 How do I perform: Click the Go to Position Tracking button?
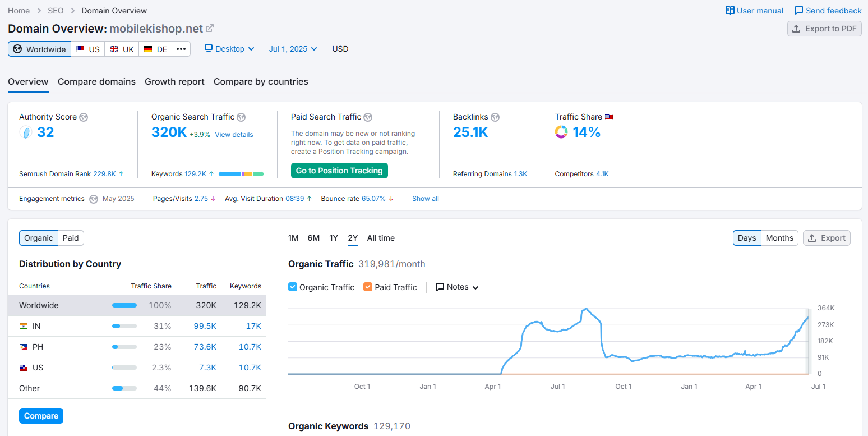tap(339, 171)
